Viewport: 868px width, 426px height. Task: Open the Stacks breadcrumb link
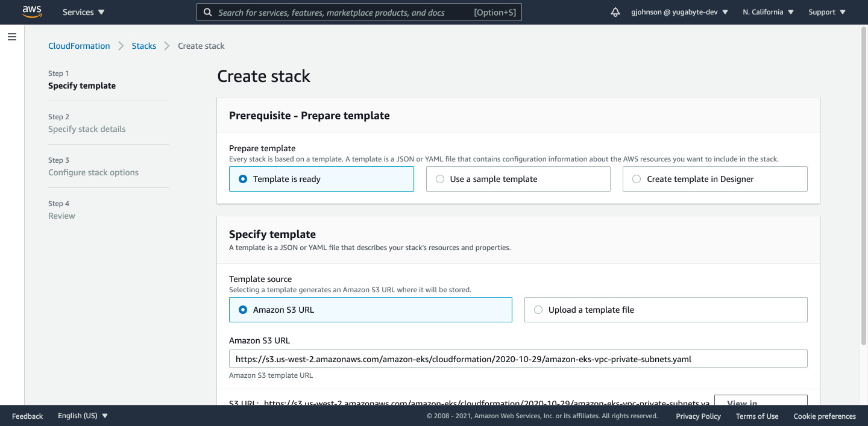(x=144, y=45)
